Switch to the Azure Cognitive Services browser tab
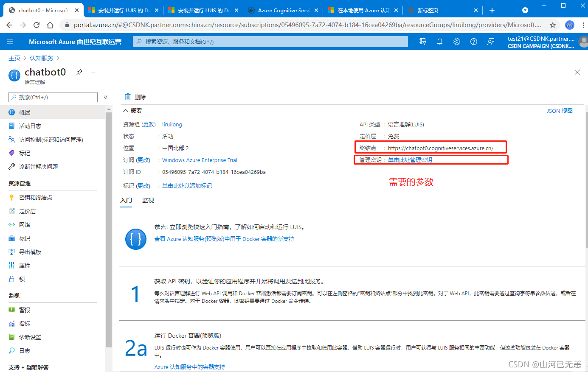 click(283, 10)
